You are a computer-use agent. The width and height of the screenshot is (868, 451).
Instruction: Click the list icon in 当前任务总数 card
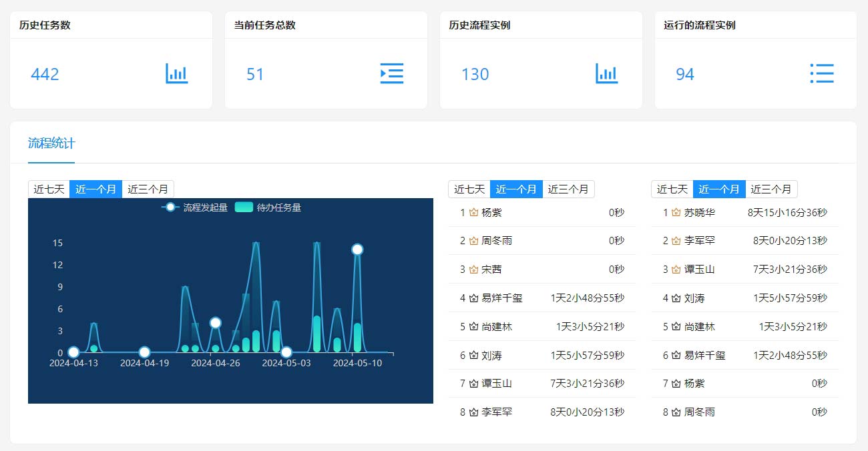392,73
